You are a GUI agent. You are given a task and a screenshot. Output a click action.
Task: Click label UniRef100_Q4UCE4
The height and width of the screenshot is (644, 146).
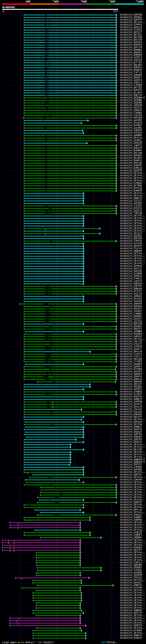(x=131, y=371)
